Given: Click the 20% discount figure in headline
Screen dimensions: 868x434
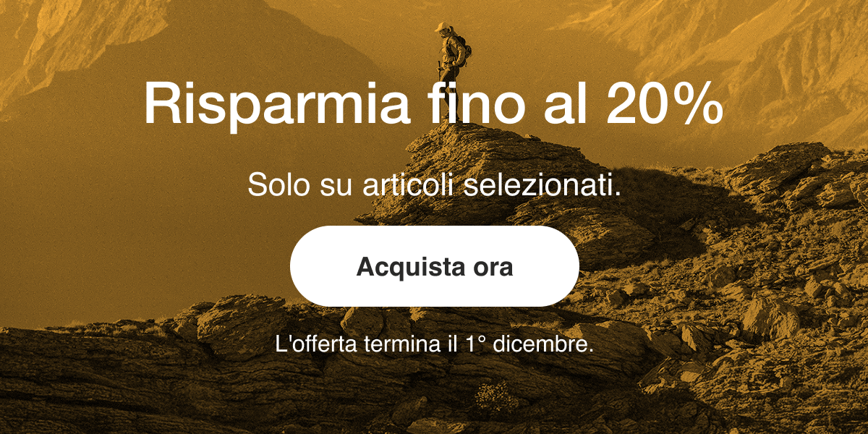Looking at the screenshot, I should [x=665, y=104].
